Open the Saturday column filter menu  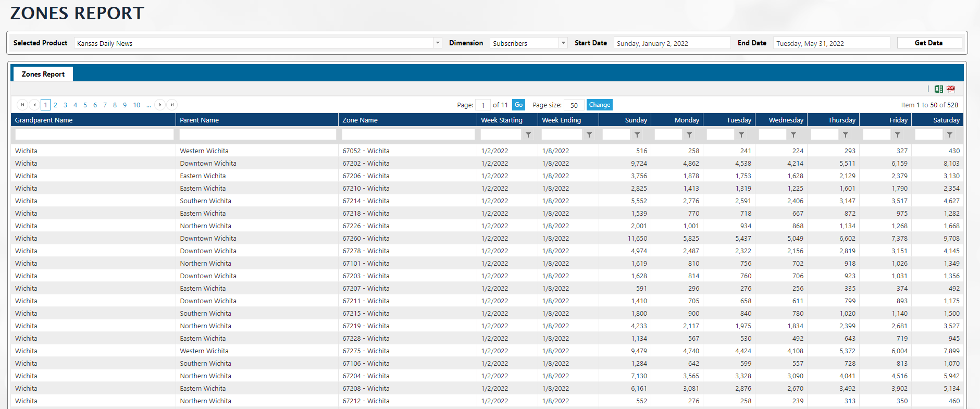[x=950, y=135]
